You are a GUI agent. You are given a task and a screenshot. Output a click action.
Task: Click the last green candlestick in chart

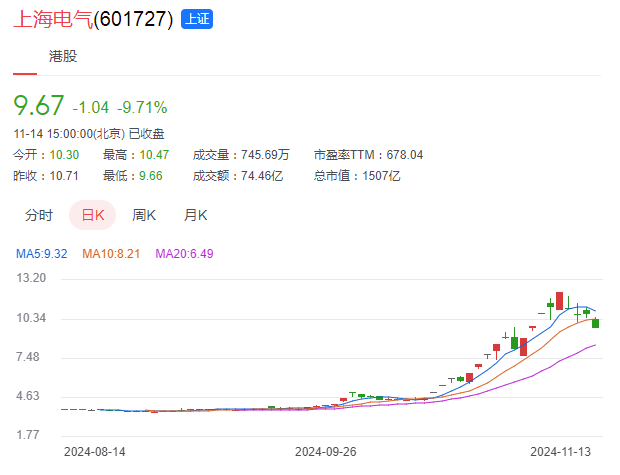click(x=595, y=323)
